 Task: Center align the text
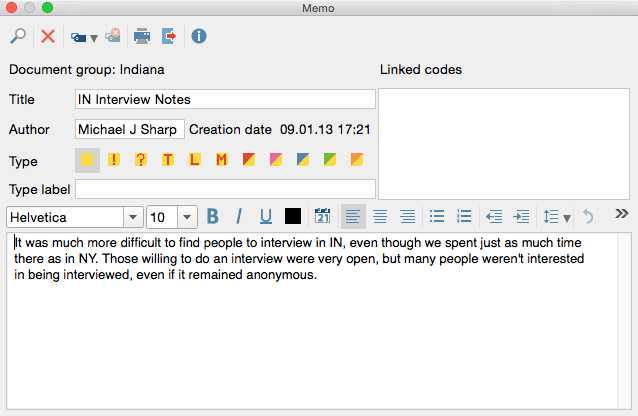click(380, 216)
